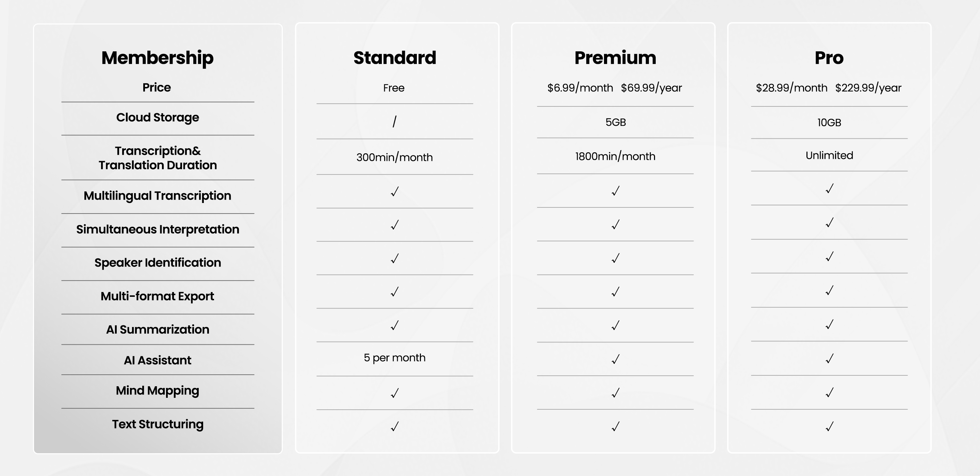This screenshot has width=980, height=476.
Task: Select the Premium plan heading
Action: point(615,58)
